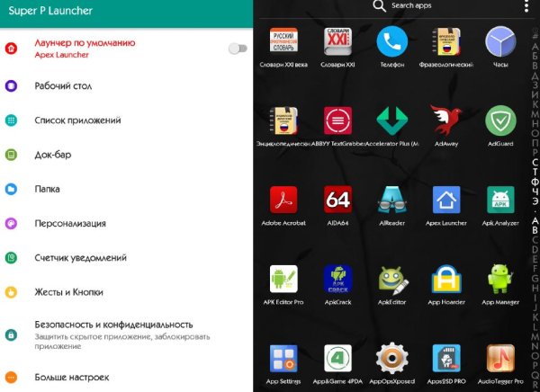Open the AlReader app
Screen dimensions: 540x392
(391, 205)
